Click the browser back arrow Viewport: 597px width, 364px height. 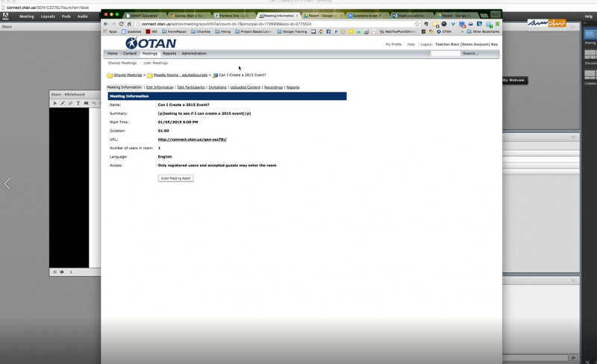(x=106, y=24)
